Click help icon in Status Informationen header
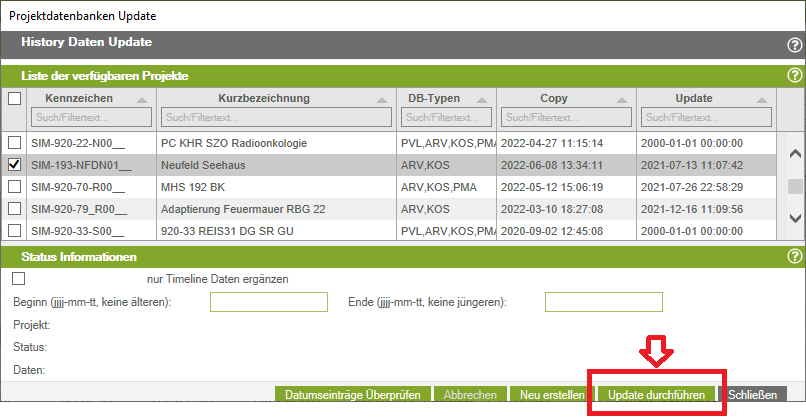 pyautogui.click(x=795, y=257)
